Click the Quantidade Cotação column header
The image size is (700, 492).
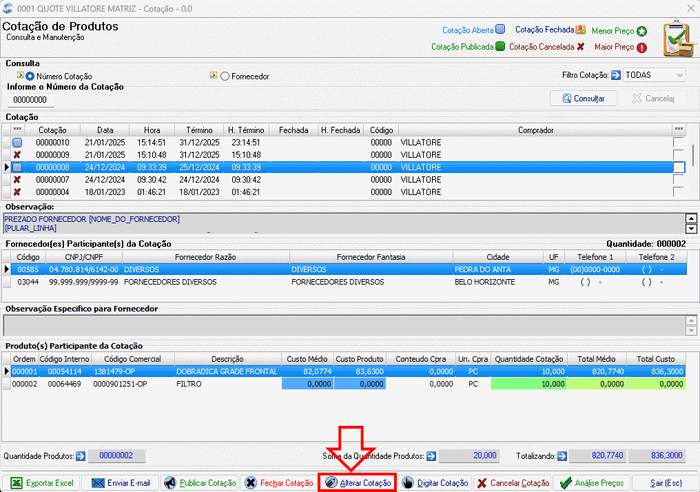coord(529,359)
